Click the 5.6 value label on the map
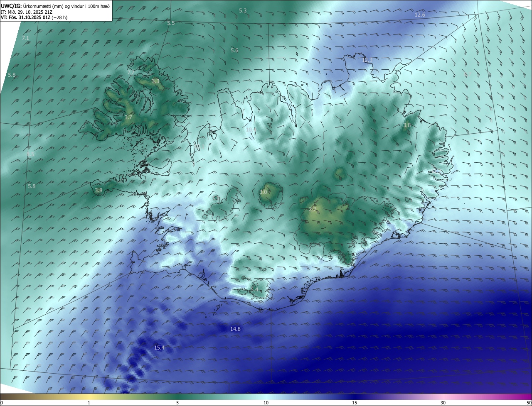The height and width of the screenshot is (406, 532). [x=234, y=51]
